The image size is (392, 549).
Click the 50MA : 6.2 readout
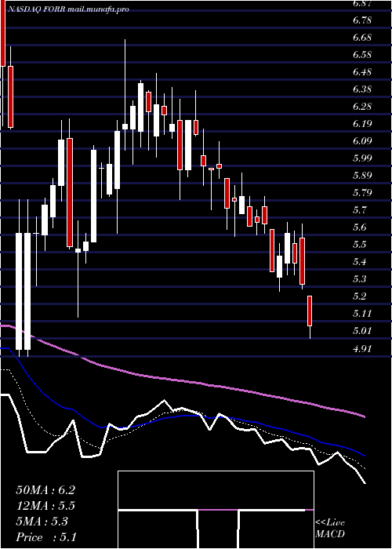45,490
